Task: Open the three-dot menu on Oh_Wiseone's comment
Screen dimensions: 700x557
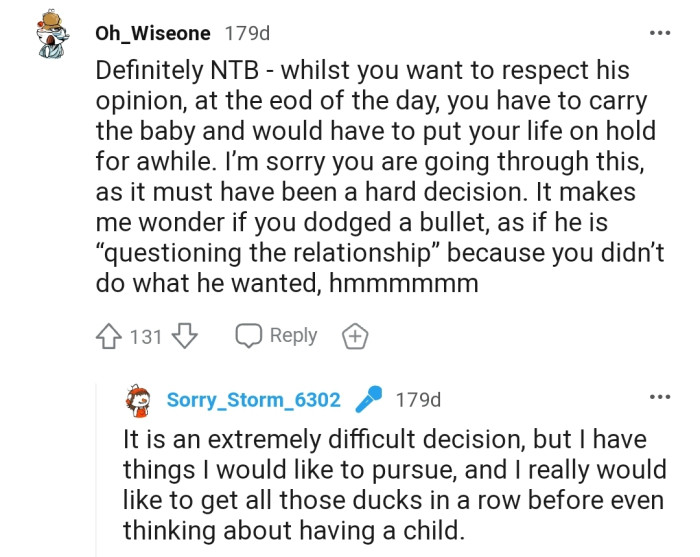Action: (x=659, y=33)
